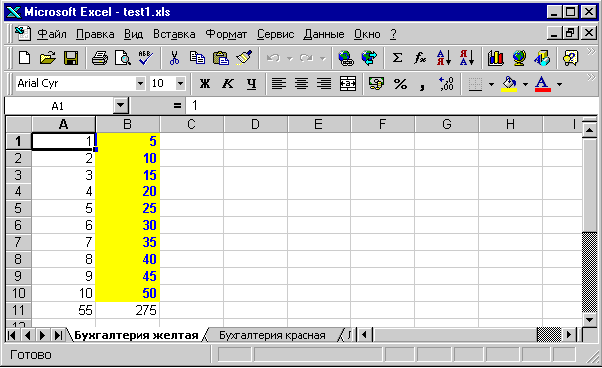
Task: Open the Office Assistant help icon
Action: tap(571, 58)
